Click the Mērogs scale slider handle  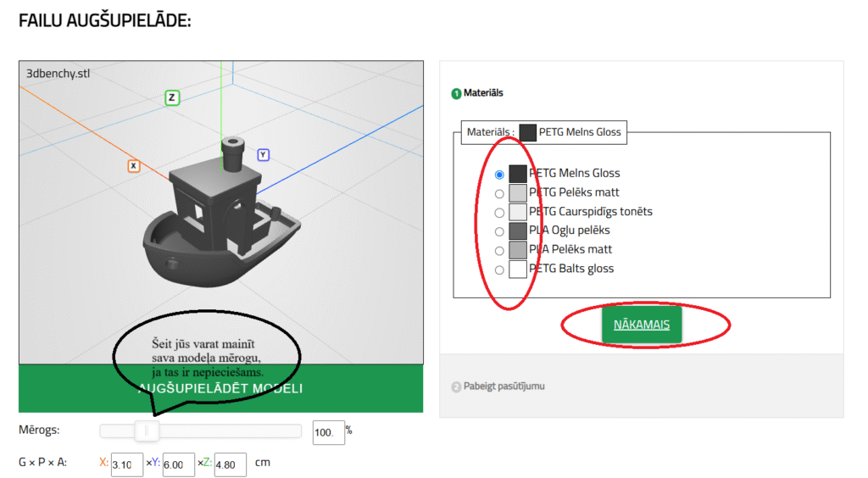[147, 431]
